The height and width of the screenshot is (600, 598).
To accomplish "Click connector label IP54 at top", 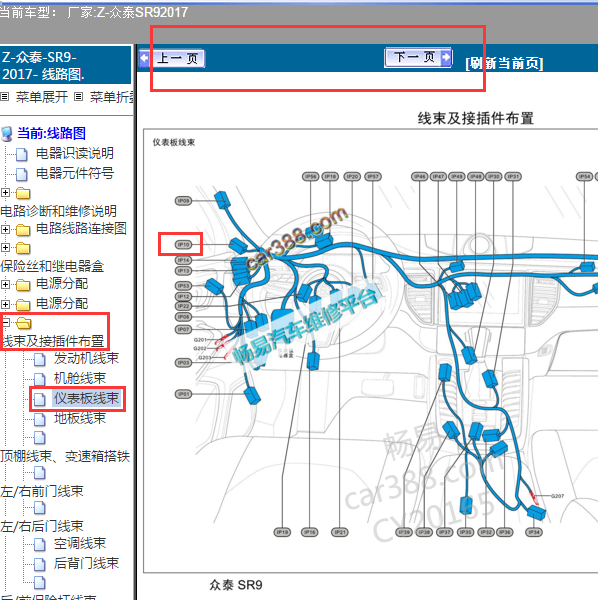I will click(584, 176).
